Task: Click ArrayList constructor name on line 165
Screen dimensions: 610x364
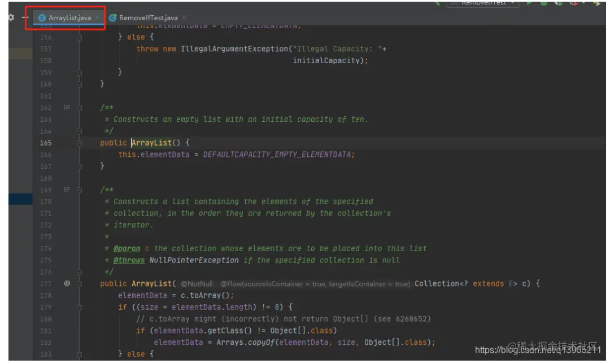Action: 151,143
